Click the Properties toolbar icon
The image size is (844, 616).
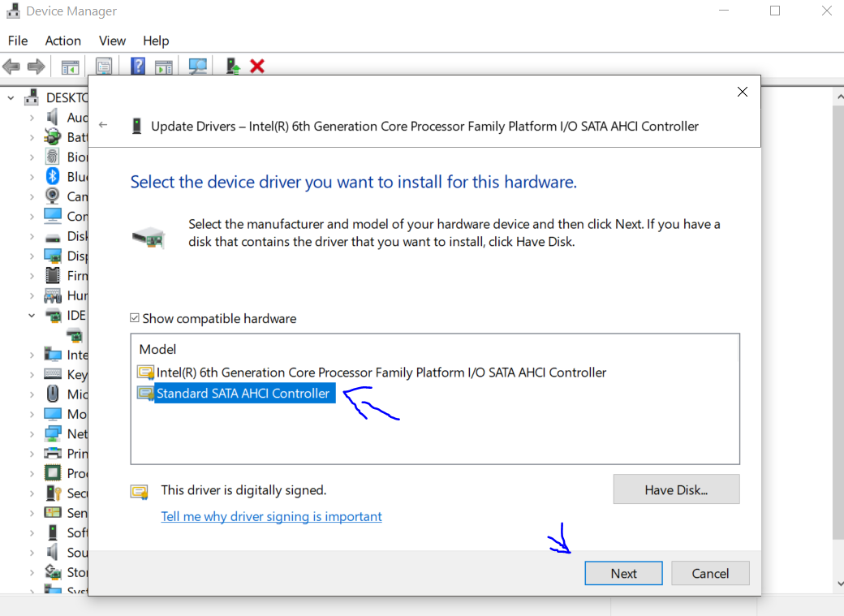pyautogui.click(x=104, y=67)
